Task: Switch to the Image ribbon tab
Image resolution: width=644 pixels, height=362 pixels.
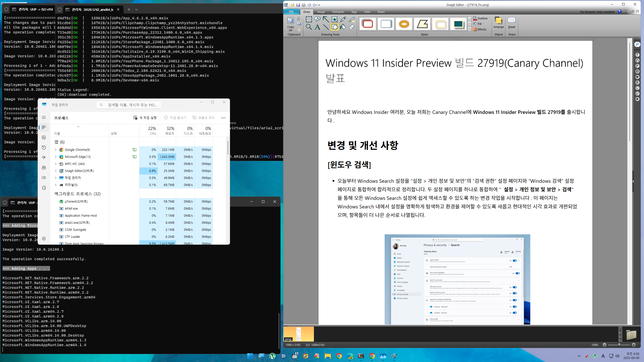Action: coord(321,12)
